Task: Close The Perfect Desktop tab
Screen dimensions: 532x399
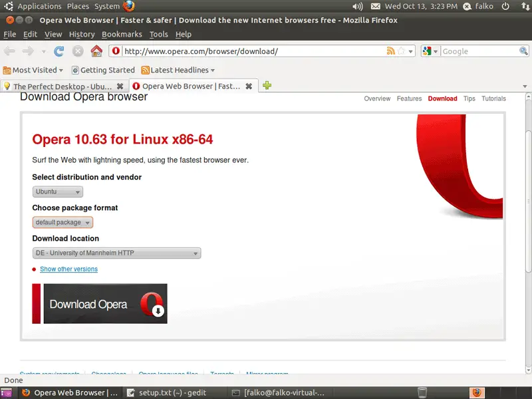Action: pyautogui.click(x=120, y=86)
